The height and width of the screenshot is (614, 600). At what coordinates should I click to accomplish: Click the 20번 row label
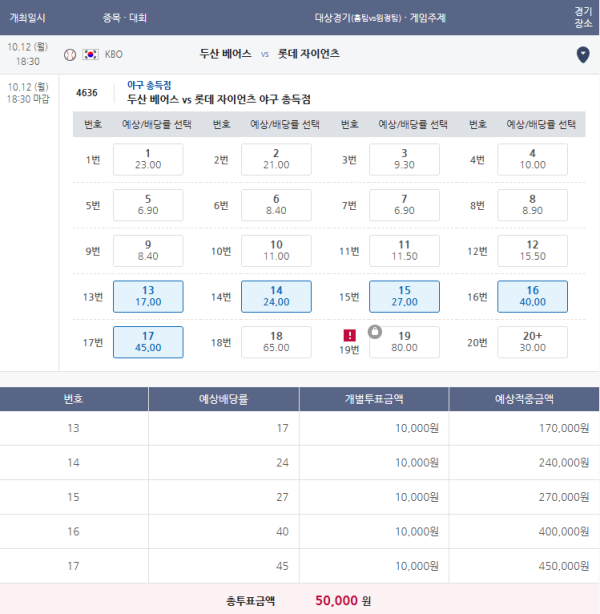tap(477, 343)
